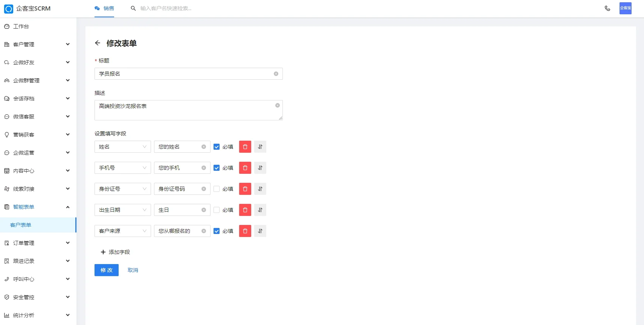Open the 姓名 field type dropdown
The width and height of the screenshot is (644, 325).
pyautogui.click(x=123, y=147)
